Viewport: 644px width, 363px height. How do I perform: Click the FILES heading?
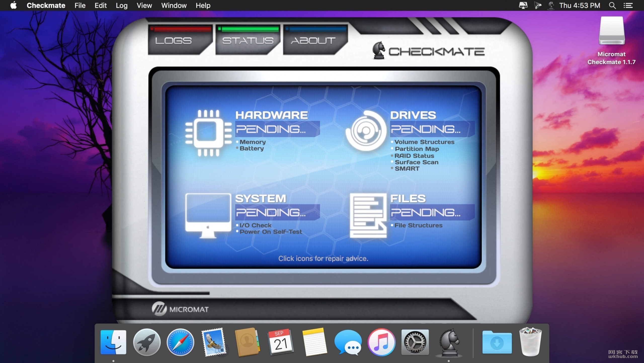tap(408, 198)
